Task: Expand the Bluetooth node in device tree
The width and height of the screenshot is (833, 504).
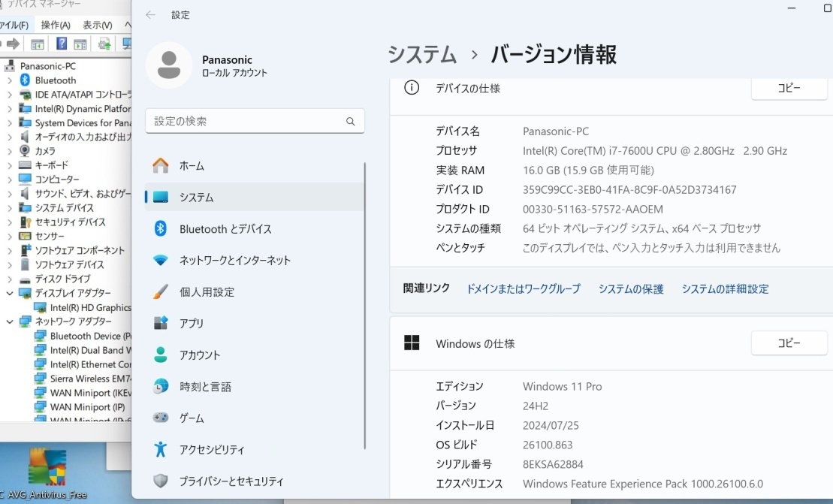Action: 10,80
